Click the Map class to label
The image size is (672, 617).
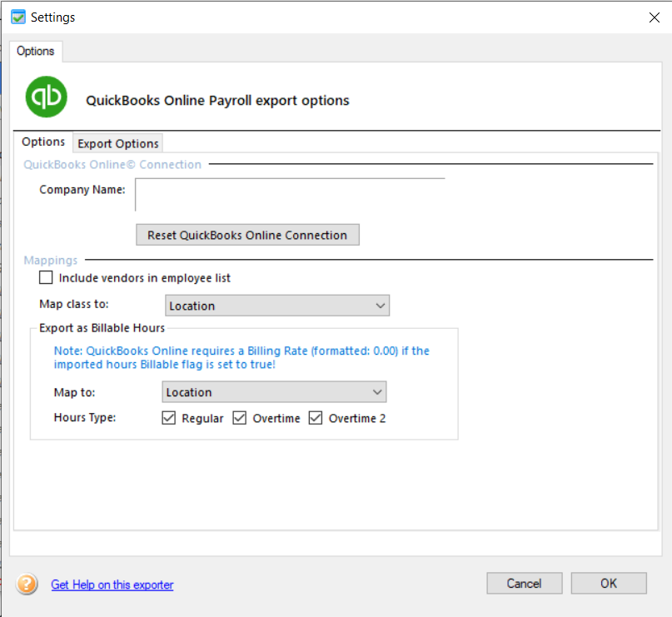pos(74,304)
